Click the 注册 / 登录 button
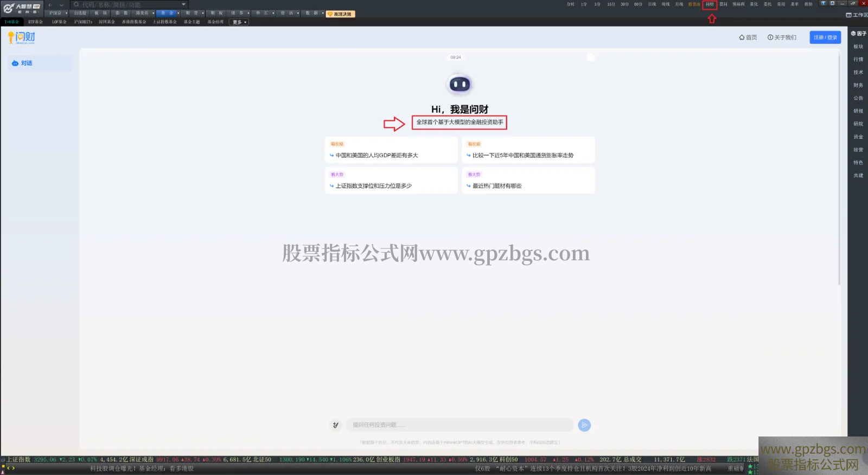 (825, 37)
